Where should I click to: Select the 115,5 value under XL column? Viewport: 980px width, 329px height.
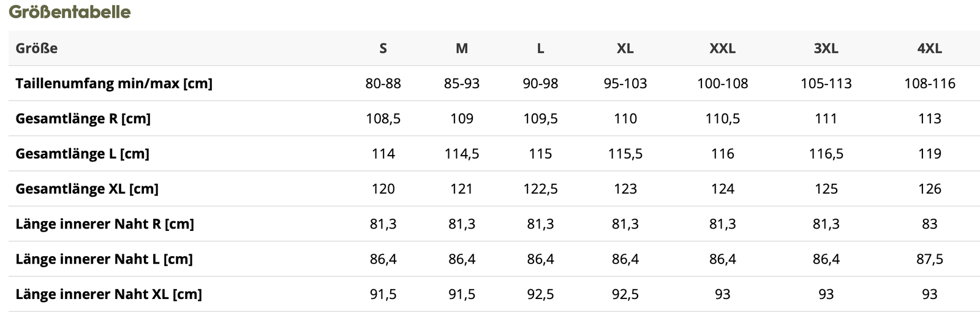click(x=625, y=154)
